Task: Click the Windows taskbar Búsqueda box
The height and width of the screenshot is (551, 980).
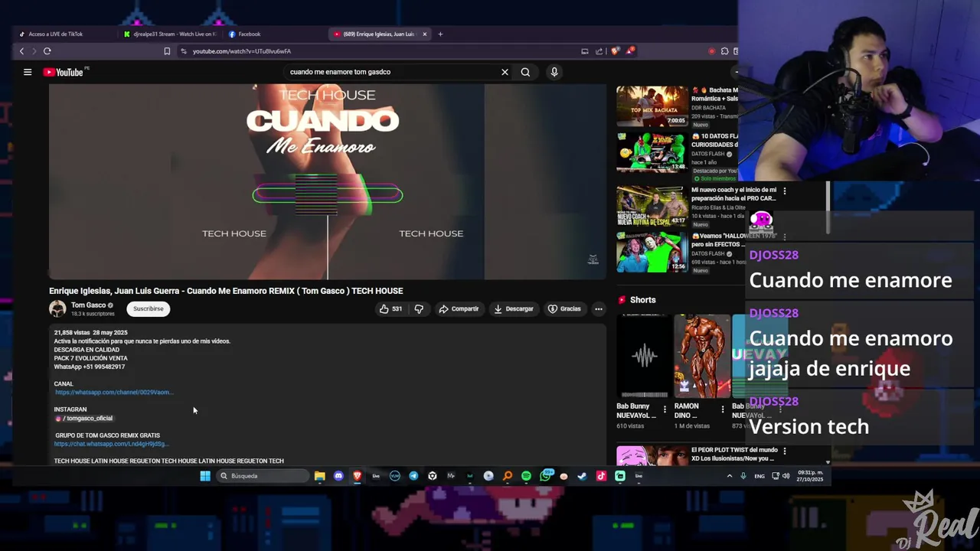Action: [x=262, y=476]
